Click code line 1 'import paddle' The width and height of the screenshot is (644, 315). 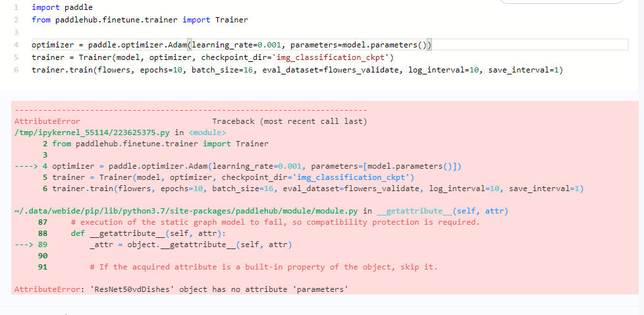[62, 7]
